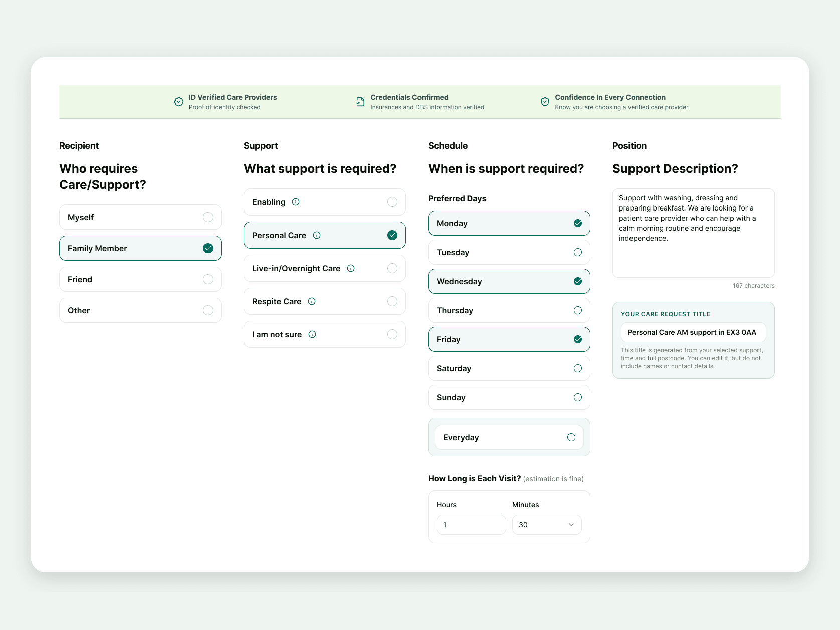Choose Friend as the recipient
Viewport: 840px width, 630px height.
tap(140, 279)
